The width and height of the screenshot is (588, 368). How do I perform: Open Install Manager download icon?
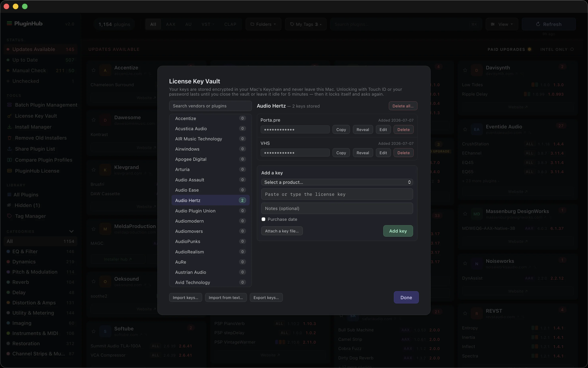click(x=9, y=127)
